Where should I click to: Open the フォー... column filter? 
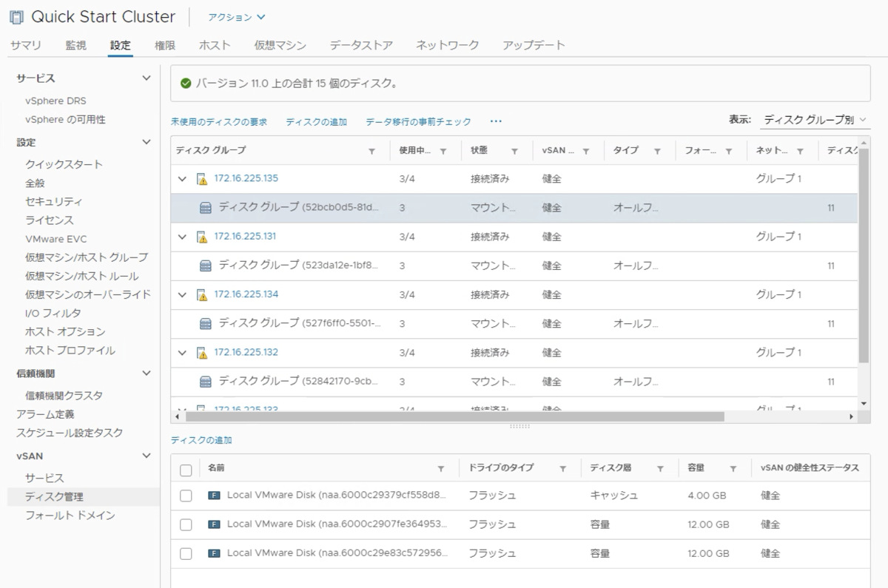pos(728,151)
